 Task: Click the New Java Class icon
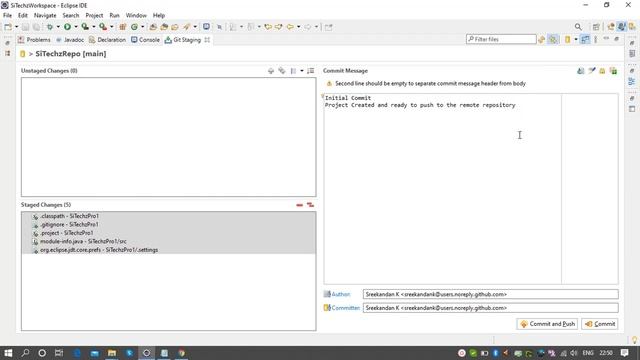[134, 27]
